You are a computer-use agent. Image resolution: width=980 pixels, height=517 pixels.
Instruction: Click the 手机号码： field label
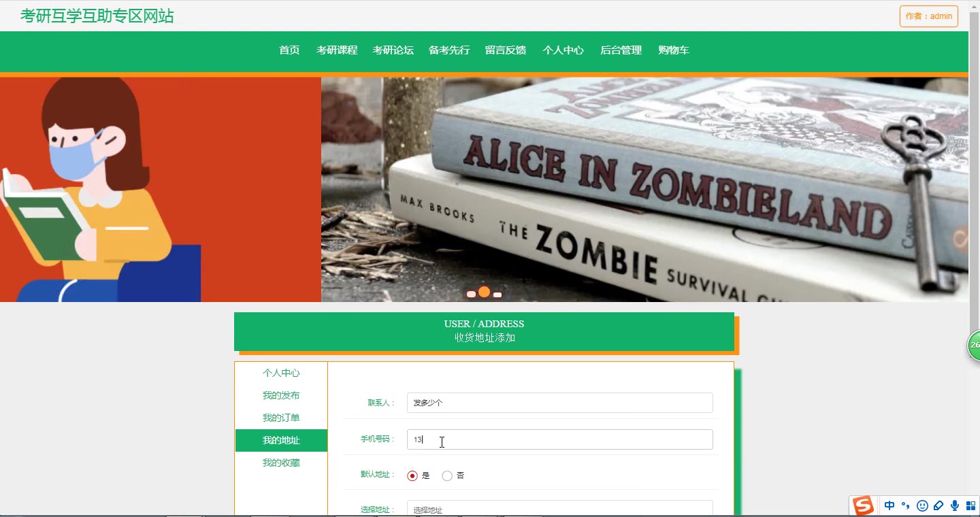[x=378, y=439]
